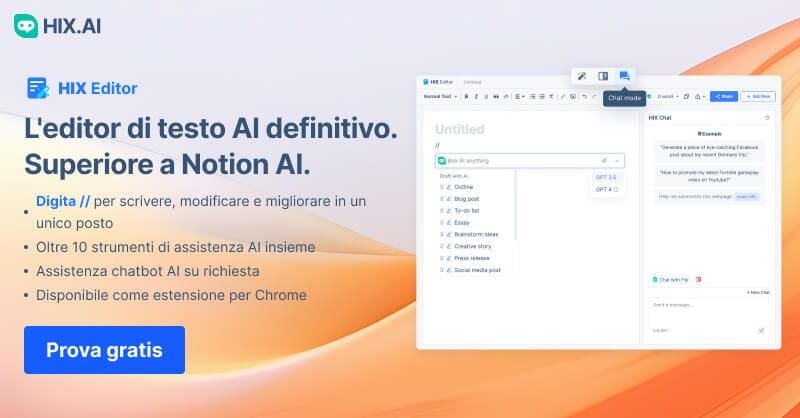The height and width of the screenshot is (418, 800).
Task: Click the chat send icon
Action: tap(761, 331)
